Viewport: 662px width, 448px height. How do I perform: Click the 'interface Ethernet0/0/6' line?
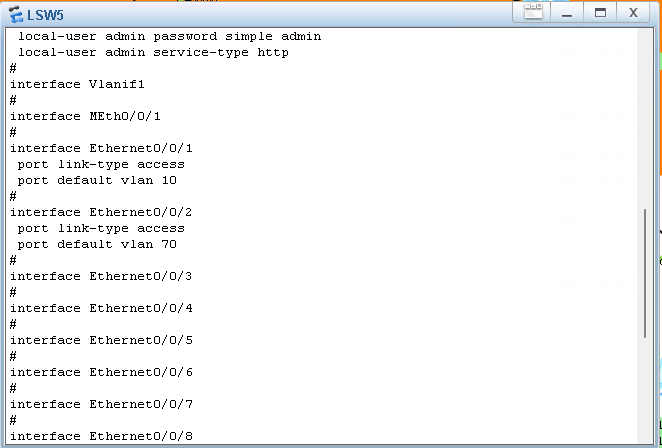[101, 372]
